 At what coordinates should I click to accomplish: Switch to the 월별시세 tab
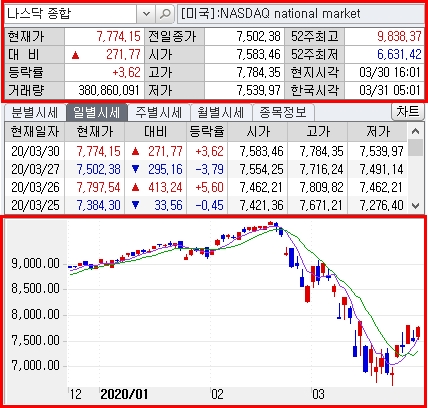pyautogui.click(x=221, y=112)
